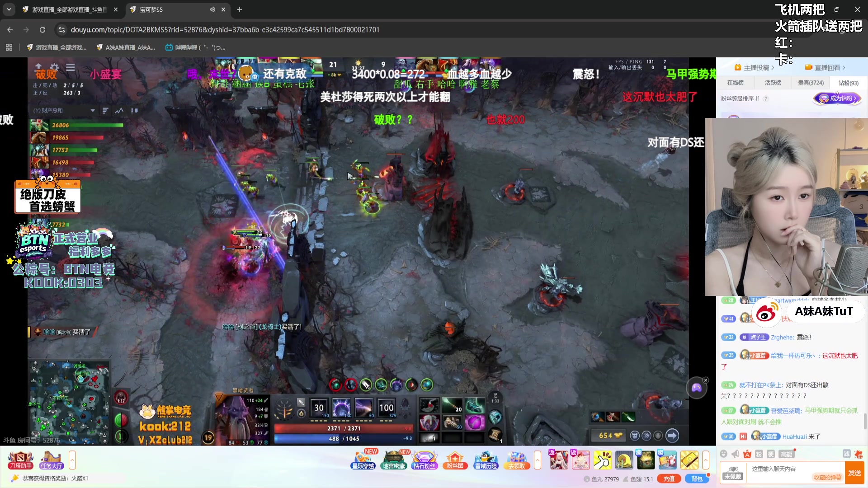Open the browser apps grid icon
The image size is (868, 488).
pos(9,47)
